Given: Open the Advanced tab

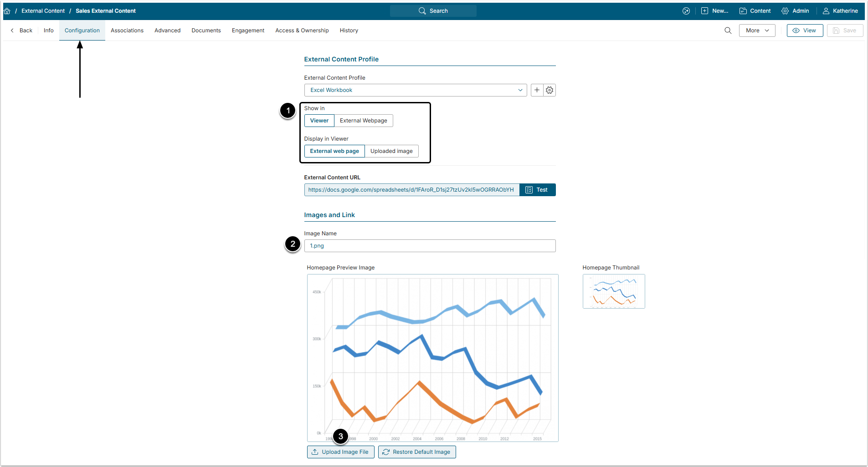Looking at the screenshot, I should pyautogui.click(x=168, y=30).
